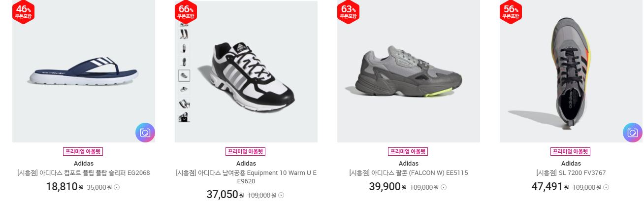Expand price details for 47,491원 SL 7200
Image resolution: width=644 pixels, height=206 pixels.
pyautogui.click(x=606, y=187)
